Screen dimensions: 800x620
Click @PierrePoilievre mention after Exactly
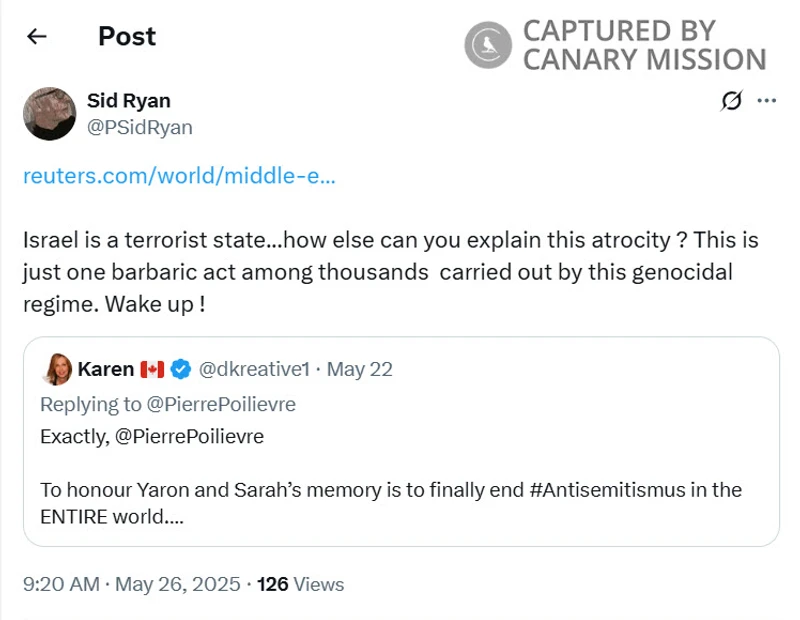(x=190, y=437)
